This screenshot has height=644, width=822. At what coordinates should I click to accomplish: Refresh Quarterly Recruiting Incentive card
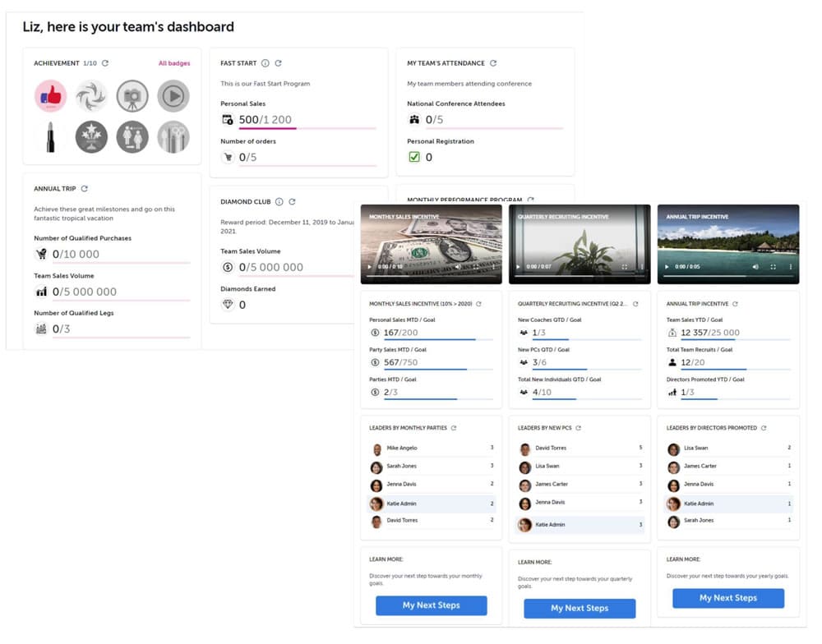pyautogui.click(x=635, y=304)
